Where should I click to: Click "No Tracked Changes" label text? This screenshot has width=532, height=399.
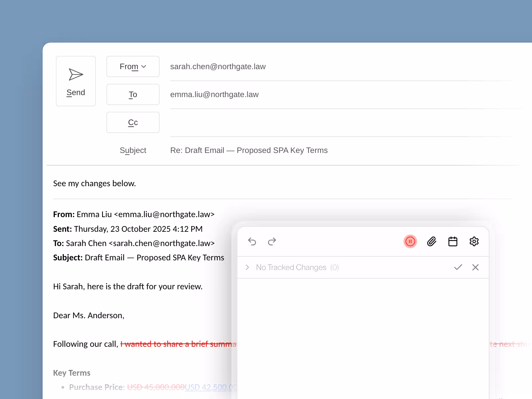pyautogui.click(x=291, y=267)
